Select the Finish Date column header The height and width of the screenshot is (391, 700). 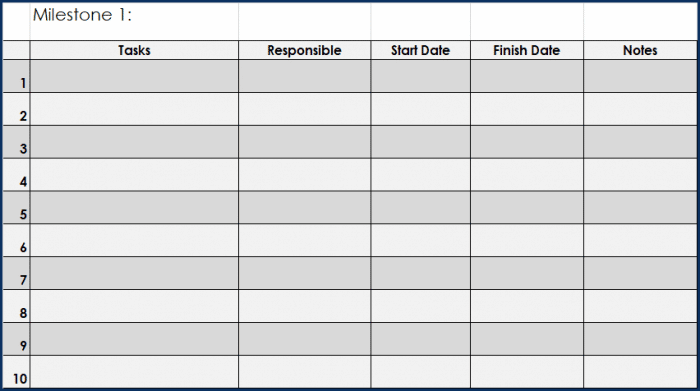click(527, 50)
